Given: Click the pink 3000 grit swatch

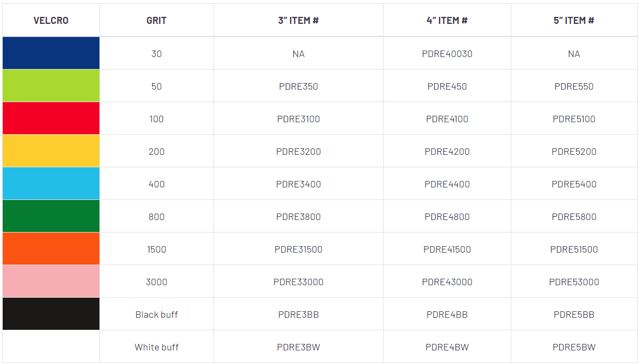Looking at the screenshot, I should 51,281.
